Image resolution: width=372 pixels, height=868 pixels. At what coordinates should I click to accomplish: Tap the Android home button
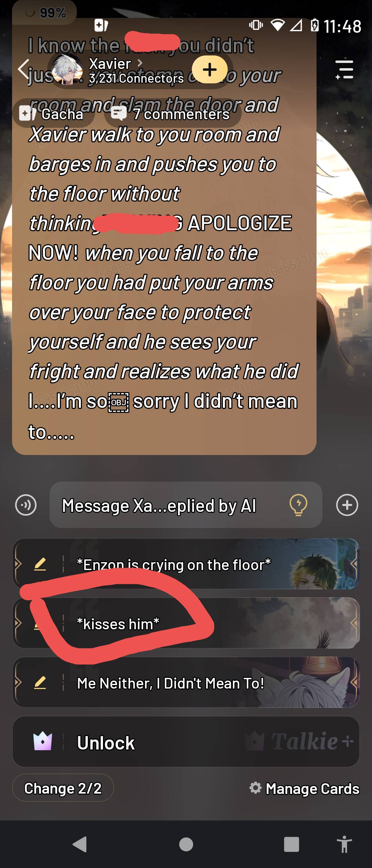186,844
